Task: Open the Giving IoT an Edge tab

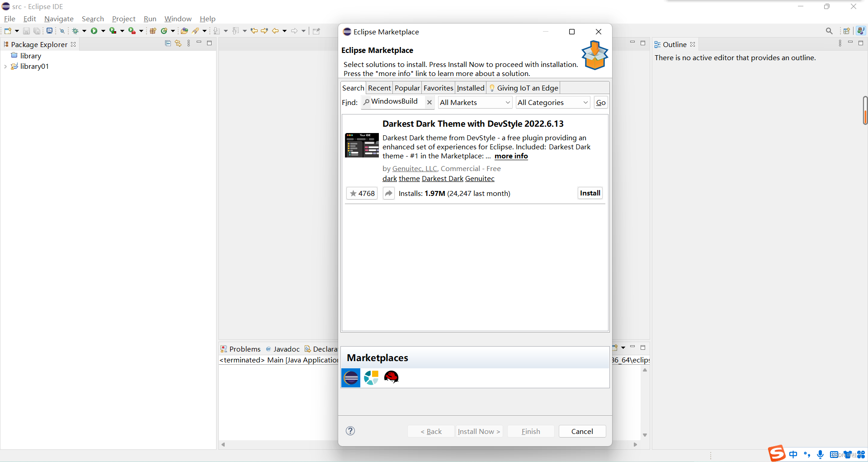Action: click(524, 88)
